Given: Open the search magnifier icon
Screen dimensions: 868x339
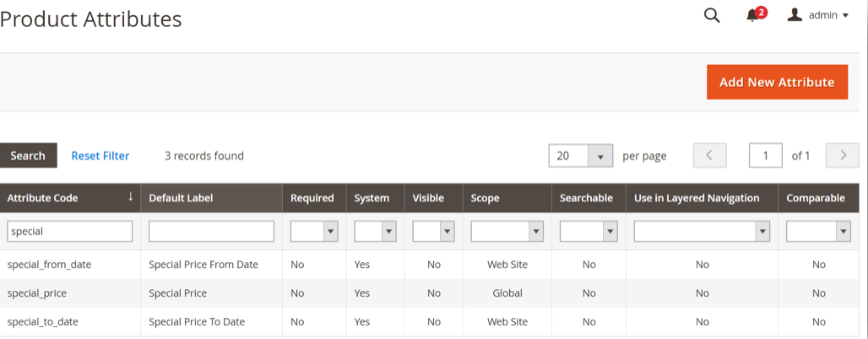Looking at the screenshot, I should 711,15.
